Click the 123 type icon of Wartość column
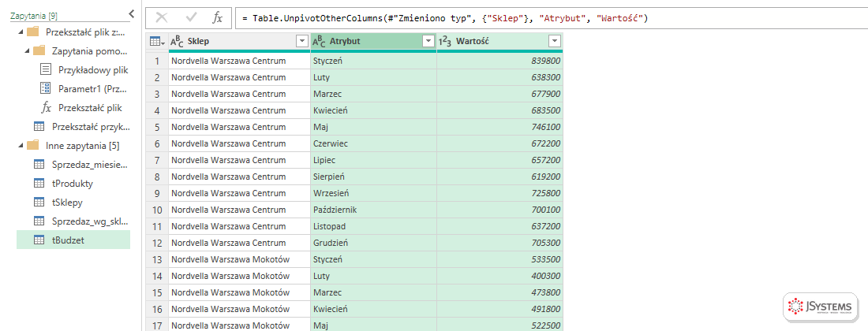Image resolution: width=868 pixels, height=331 pixels. coord(444,41)
